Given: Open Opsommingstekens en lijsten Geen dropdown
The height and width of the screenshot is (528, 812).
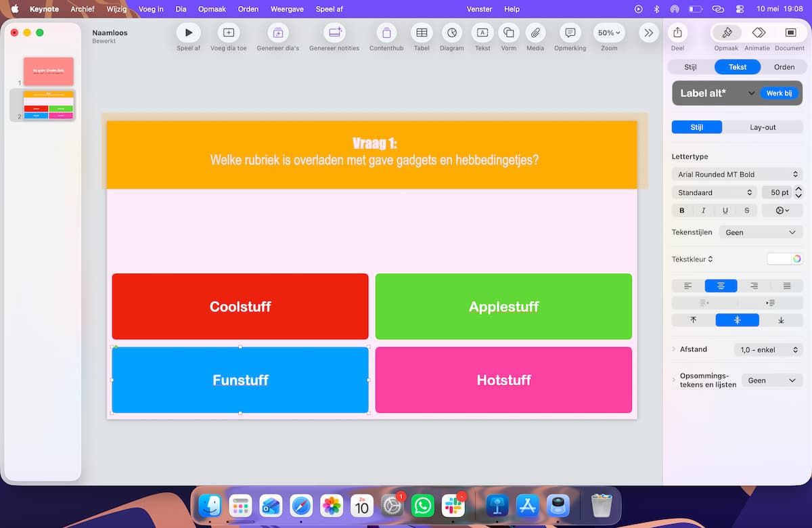Looking at the screenshot, I should [x=772, y=380].
